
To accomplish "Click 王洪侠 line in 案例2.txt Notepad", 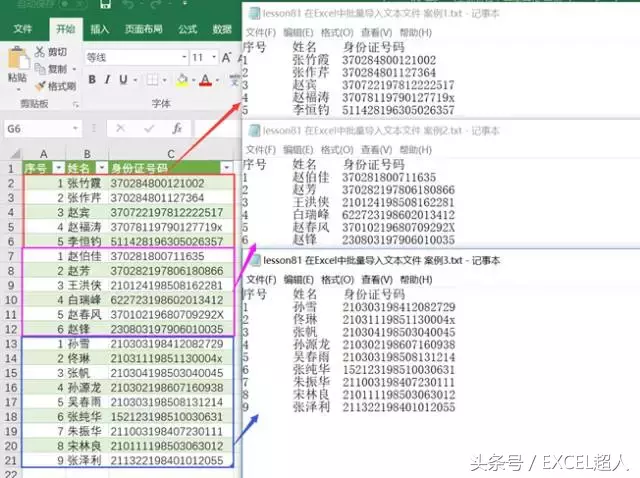I will (349, 202).
